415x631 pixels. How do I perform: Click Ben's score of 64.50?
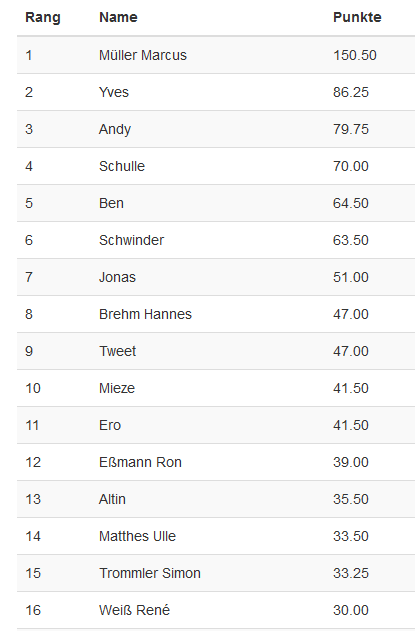[x=351, y=203]
